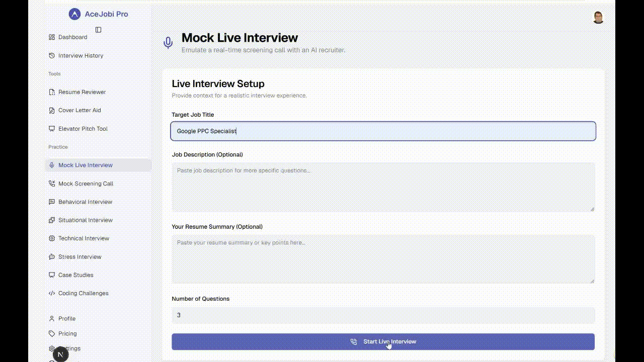Focus the Job Description text area

coord(383,187)
